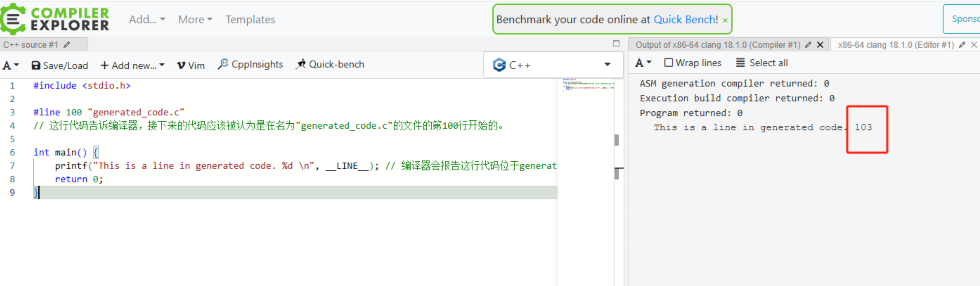The height and width of the screenshot is (286, 980).
Task: Click Select all in output pane
Action: pos(762,63)
